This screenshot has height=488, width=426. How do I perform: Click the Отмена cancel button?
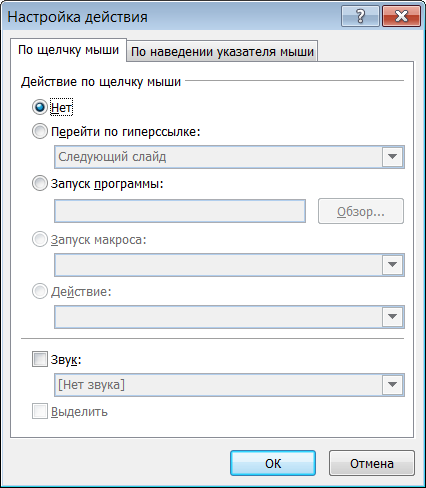(x=372, y=463)
